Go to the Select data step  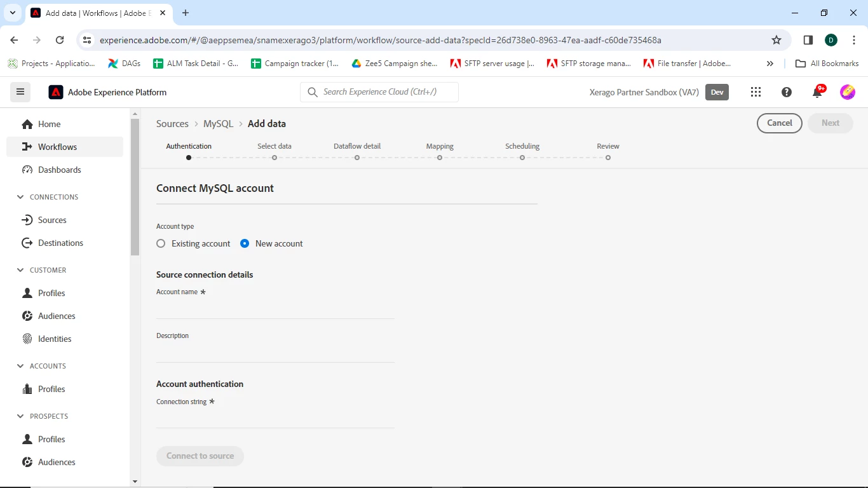(x=275, y=151)
